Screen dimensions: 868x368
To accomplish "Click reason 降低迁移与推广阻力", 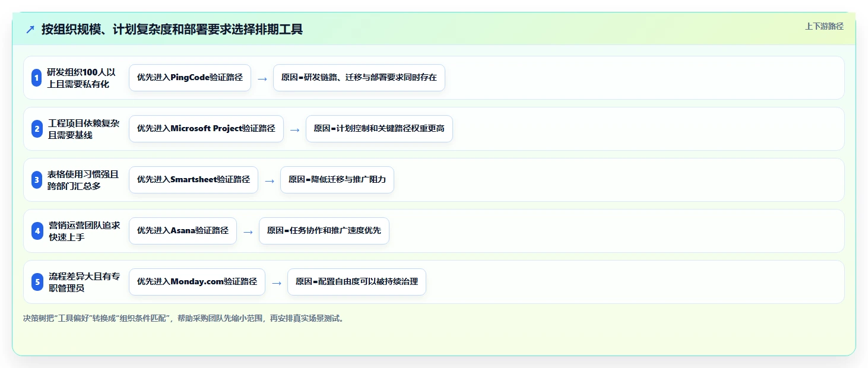I will (337, 180).
